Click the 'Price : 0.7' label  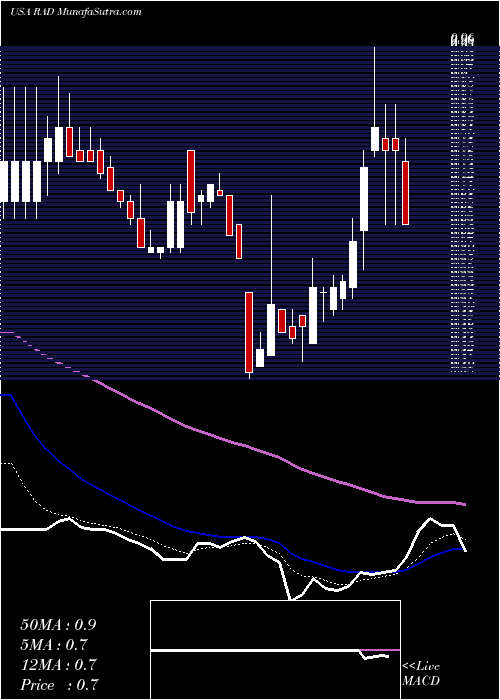59,684
